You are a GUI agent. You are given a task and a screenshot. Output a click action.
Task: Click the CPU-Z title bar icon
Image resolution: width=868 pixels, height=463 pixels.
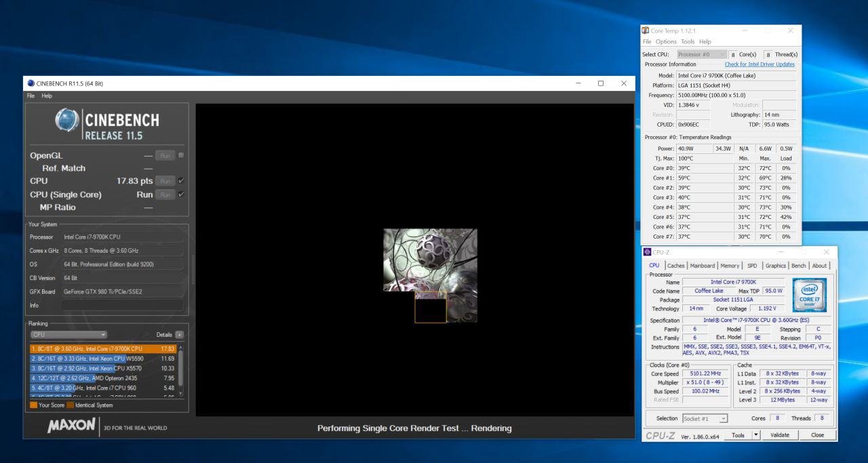click(648, 252)
